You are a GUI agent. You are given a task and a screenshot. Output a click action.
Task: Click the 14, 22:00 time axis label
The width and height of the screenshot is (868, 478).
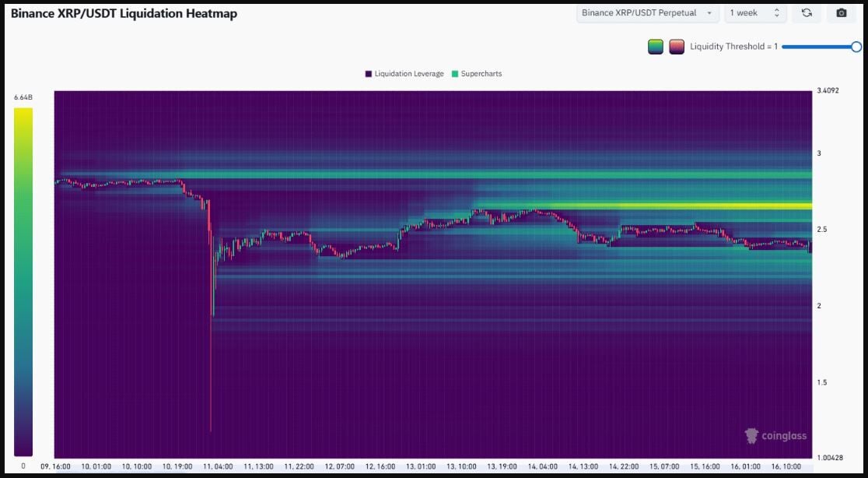coord(625,467)
